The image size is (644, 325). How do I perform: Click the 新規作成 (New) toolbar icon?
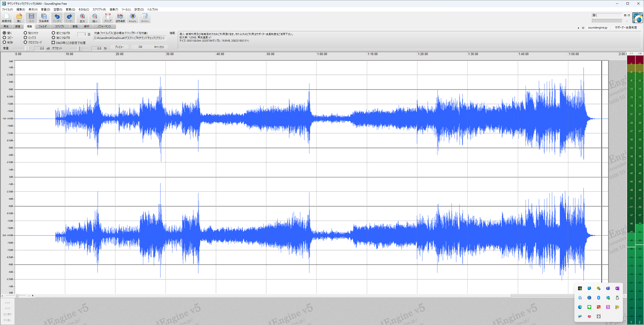[x=7, y=18]
